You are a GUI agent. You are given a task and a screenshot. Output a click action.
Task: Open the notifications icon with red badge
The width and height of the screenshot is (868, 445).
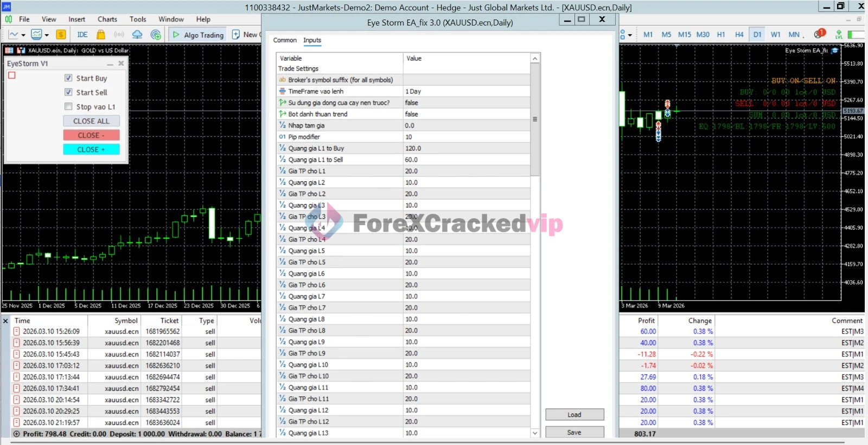(819, 34)
